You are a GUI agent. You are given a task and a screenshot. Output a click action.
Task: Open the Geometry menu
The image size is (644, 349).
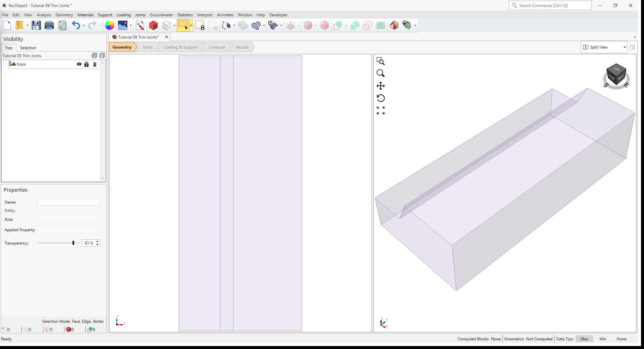(x=64, y=15)
